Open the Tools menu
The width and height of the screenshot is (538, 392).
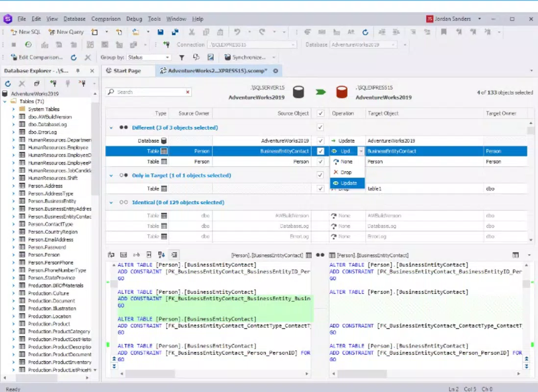click(154, 19)
